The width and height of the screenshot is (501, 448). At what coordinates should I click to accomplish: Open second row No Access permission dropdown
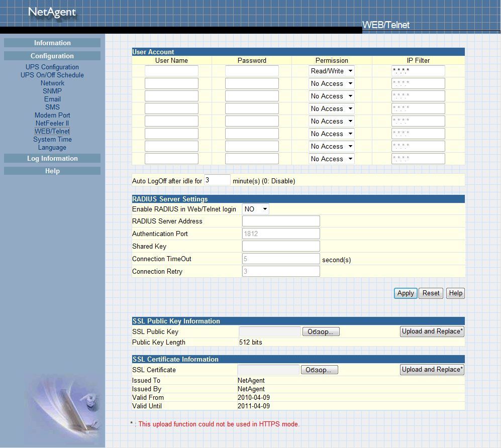point(332,84)
